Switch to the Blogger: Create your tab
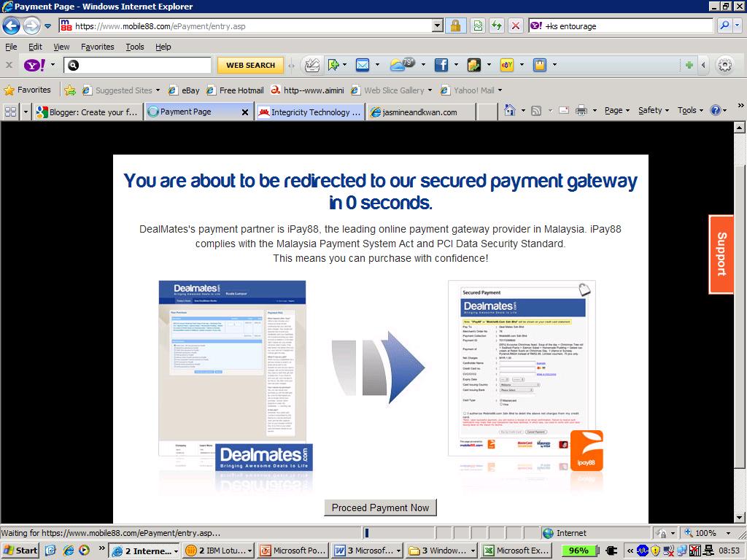747x560 pixels. pyautogui.click(x=88, y=112)
